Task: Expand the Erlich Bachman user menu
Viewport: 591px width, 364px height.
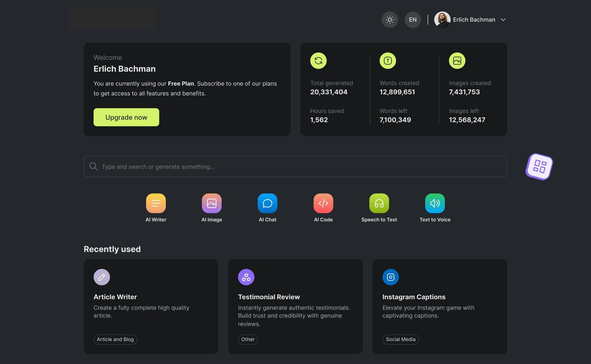Action: 504,19
